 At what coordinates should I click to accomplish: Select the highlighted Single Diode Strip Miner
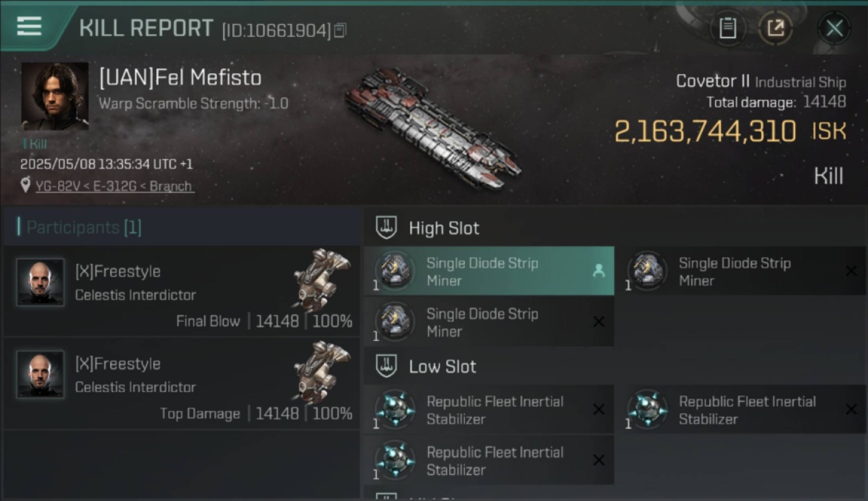pyautogui.click(x=489, y=271)
